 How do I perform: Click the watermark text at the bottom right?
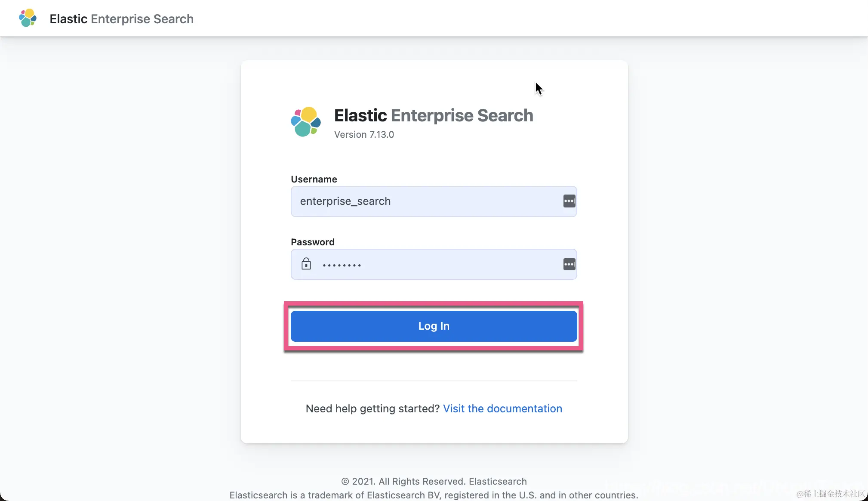point(830,494)
